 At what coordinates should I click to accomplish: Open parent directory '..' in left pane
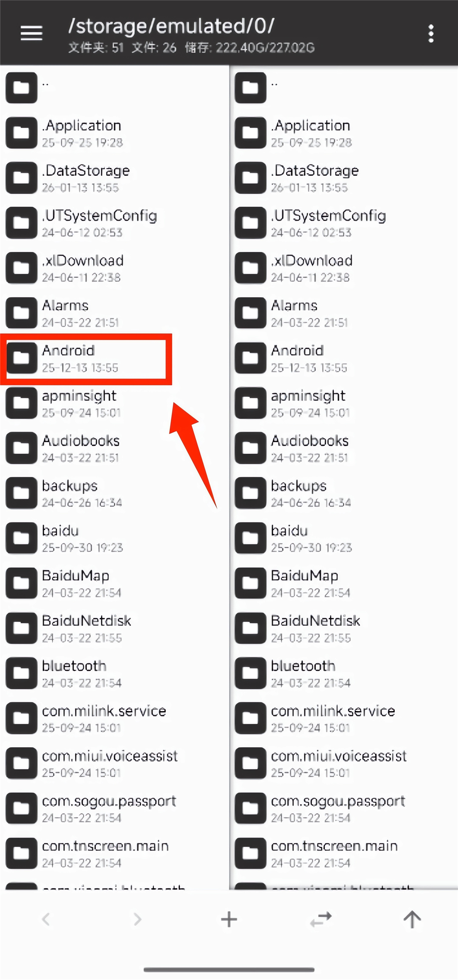[114, 88]
